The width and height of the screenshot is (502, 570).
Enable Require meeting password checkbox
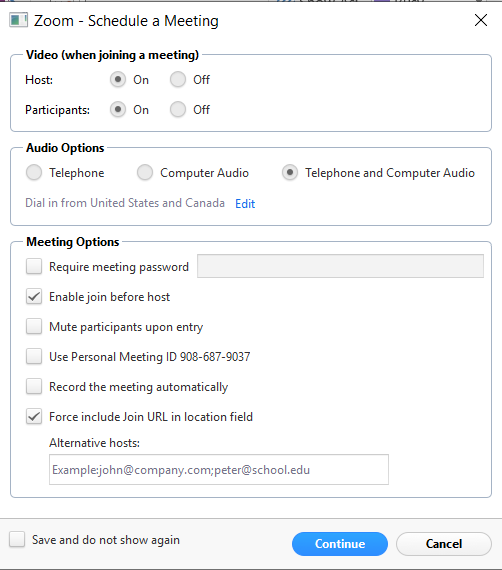tap(34, 266)
